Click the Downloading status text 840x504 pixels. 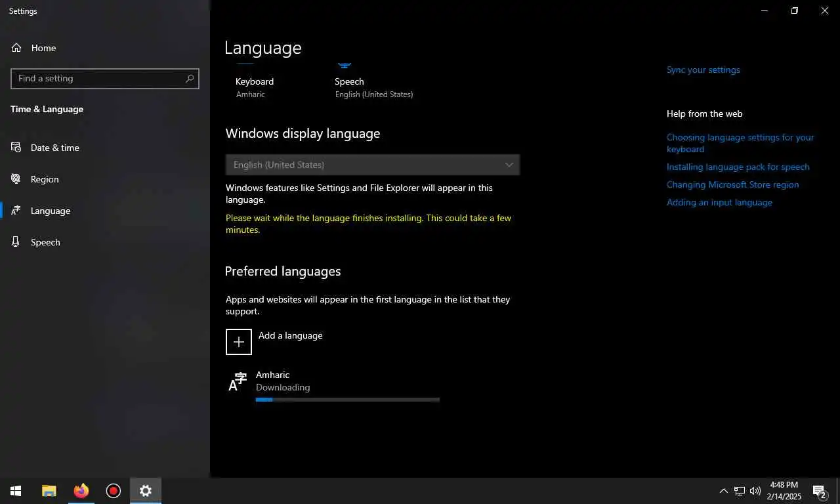pyautogui.click(x=283, y=387)
